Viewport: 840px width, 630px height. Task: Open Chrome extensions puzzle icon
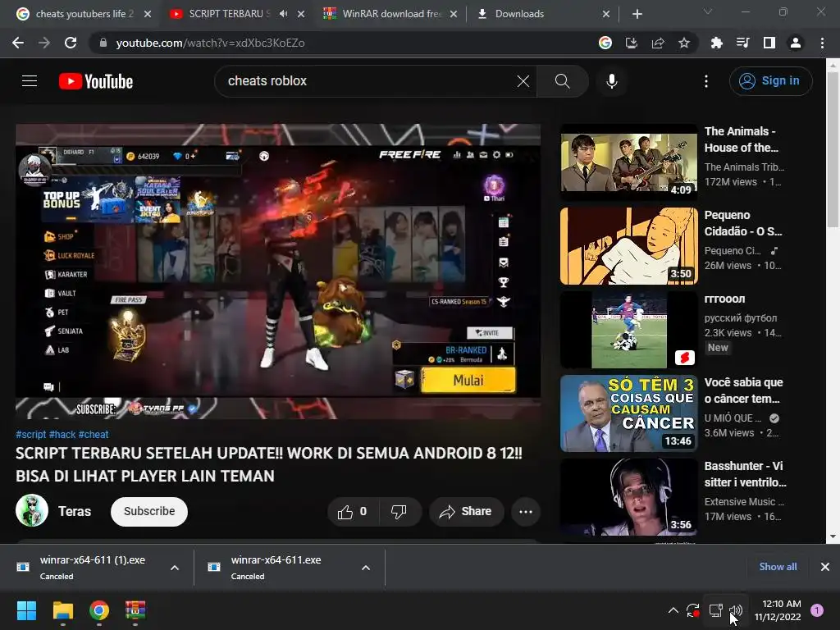tap(716, 43)
